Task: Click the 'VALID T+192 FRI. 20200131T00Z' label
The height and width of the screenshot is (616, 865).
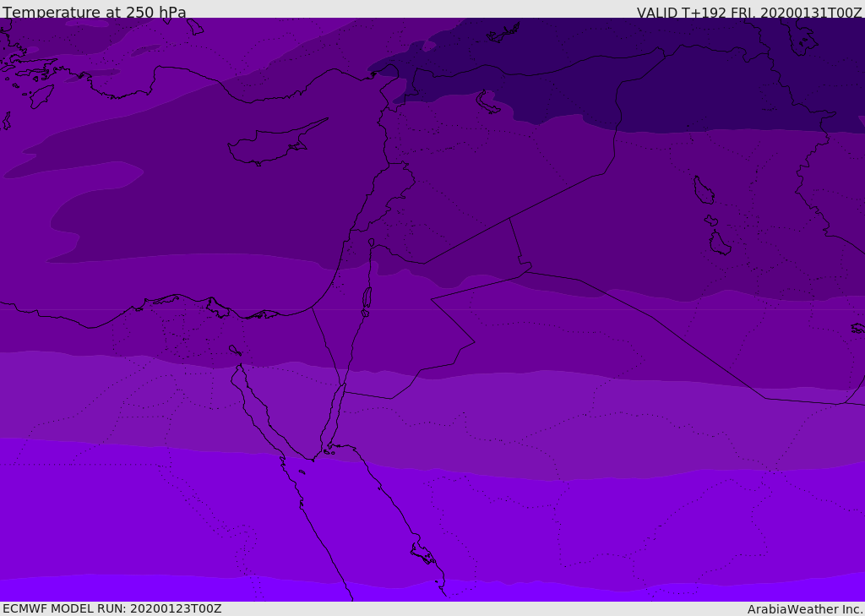Action: click(x=749, y=13)
